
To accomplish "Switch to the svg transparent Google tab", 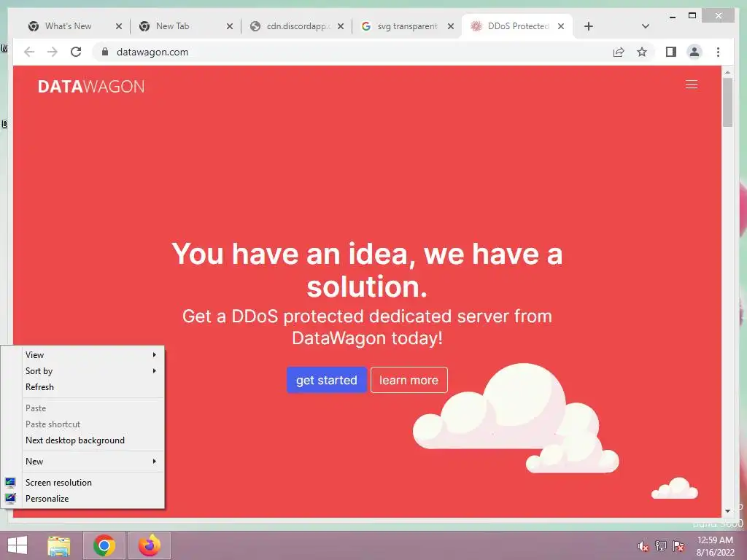I will pyautogui.click(x=406, y=26).
